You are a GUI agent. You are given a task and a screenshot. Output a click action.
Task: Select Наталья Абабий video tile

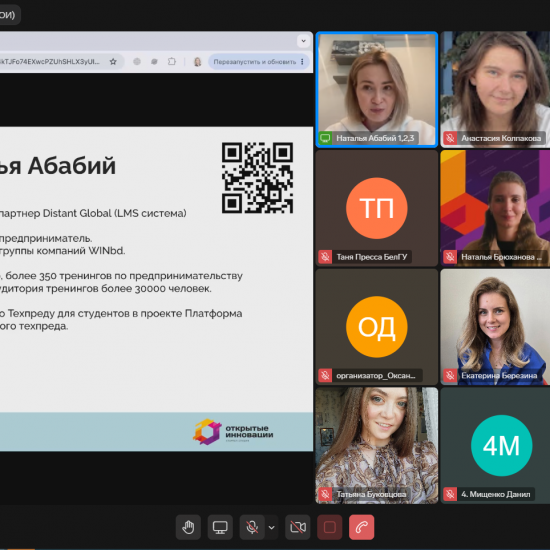point(377,89)
